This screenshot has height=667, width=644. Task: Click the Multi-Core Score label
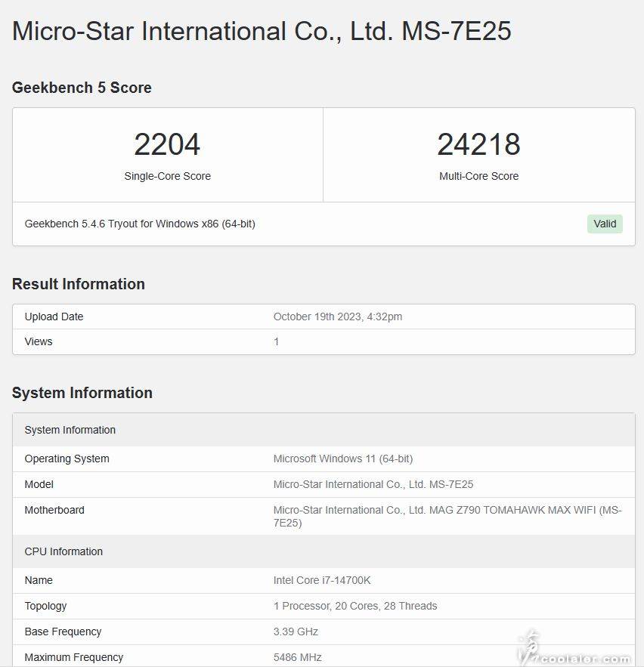[x=479, y=176]
